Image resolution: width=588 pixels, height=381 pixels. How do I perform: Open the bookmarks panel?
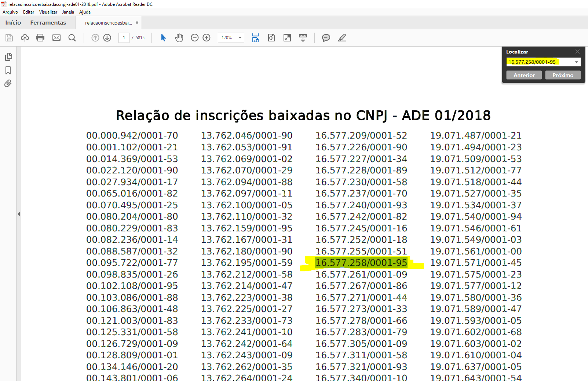click(8, 70)
